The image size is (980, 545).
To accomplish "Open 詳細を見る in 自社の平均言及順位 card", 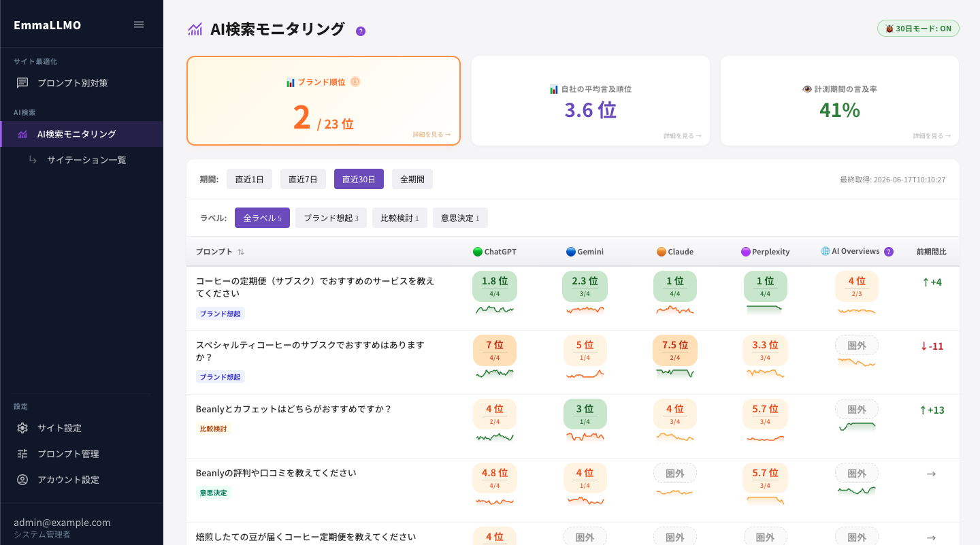I will tap(683, 136).
